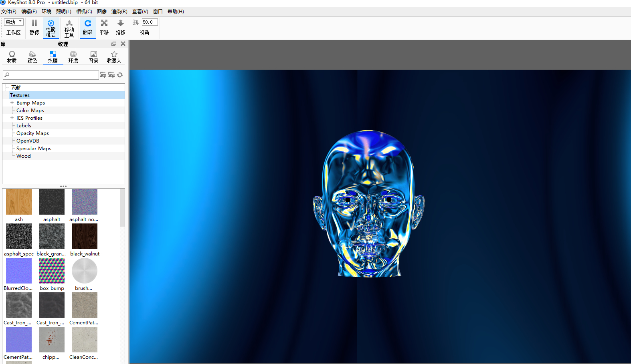Screen dimensions: 631x364
Task: Select the 平移 pan camera tool
Action: (104, 28)
